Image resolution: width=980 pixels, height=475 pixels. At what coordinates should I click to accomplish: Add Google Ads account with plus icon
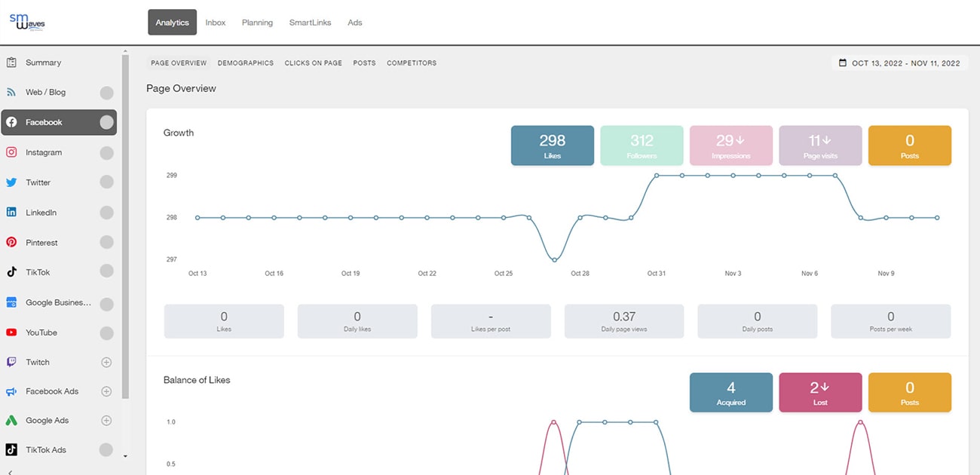coord(106,421)
